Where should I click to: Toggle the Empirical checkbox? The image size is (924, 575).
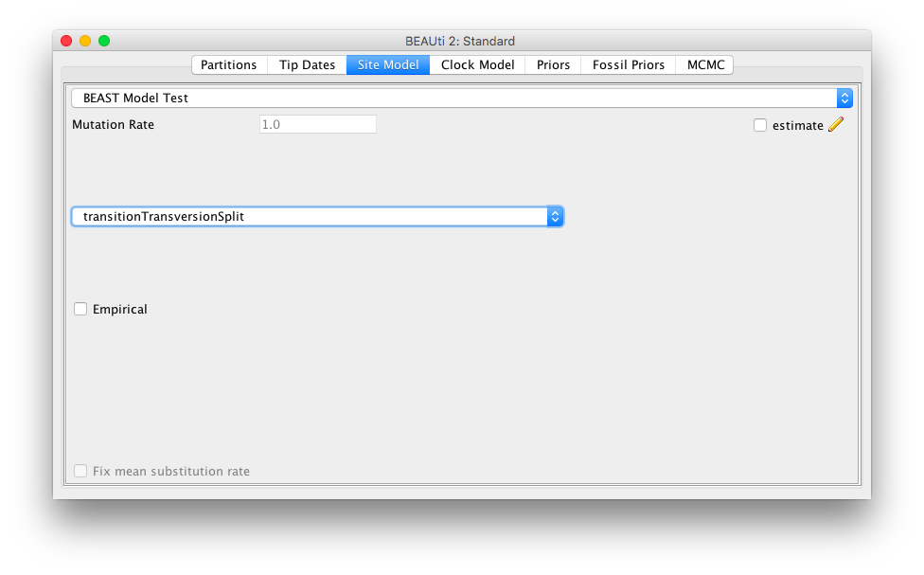pyautogui.click(x=80, y=309)
